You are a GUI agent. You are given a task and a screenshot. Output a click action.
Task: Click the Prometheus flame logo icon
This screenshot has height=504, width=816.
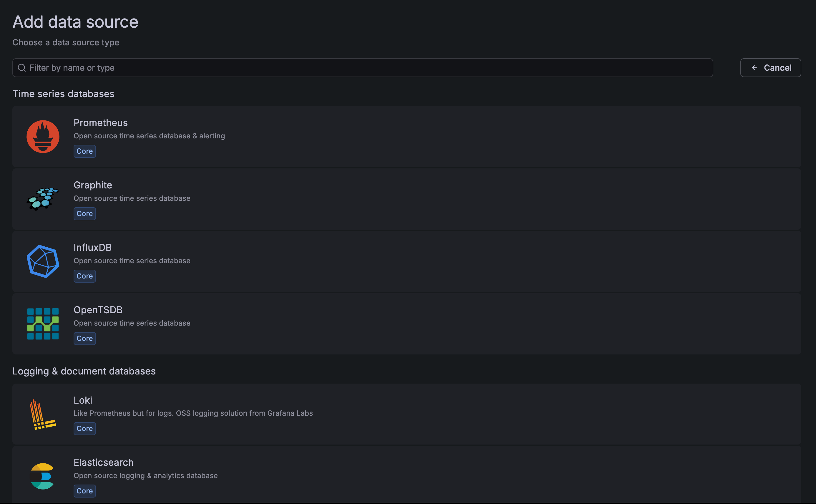(43, 137)
